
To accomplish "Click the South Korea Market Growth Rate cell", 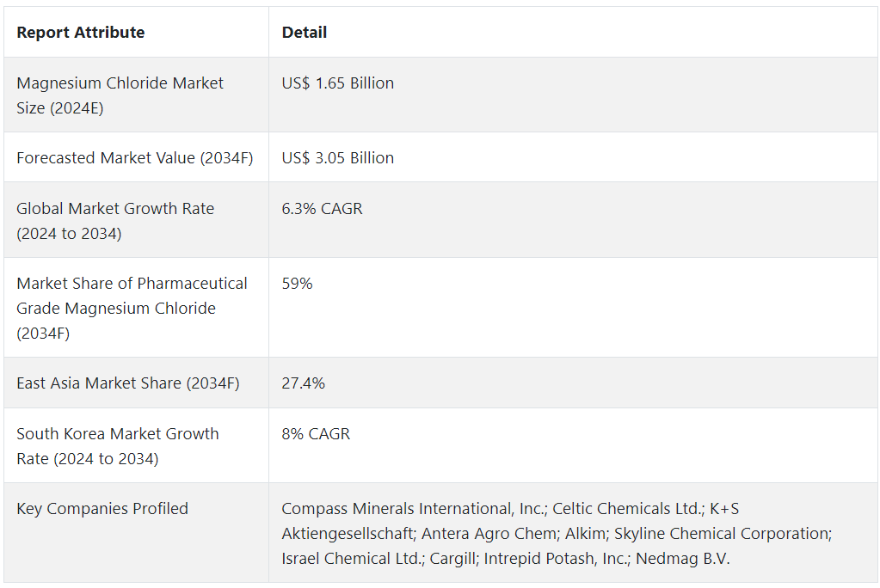I will 118,445.
